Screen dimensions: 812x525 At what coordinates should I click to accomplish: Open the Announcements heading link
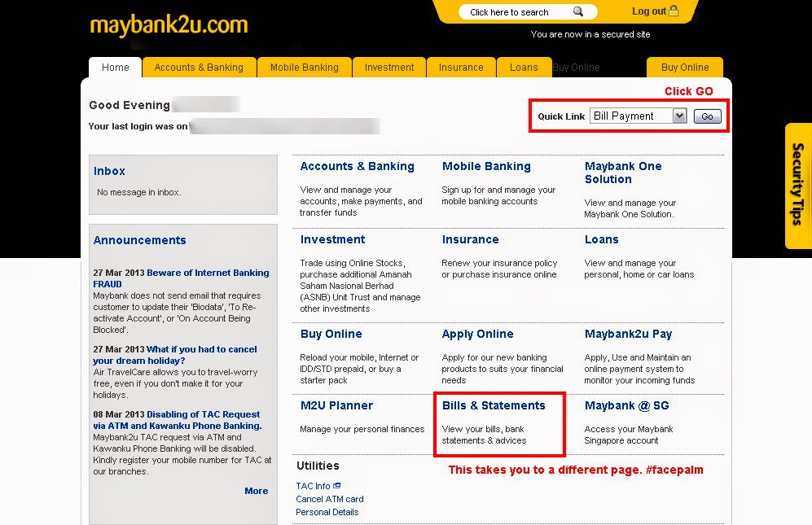coord(140,240)
